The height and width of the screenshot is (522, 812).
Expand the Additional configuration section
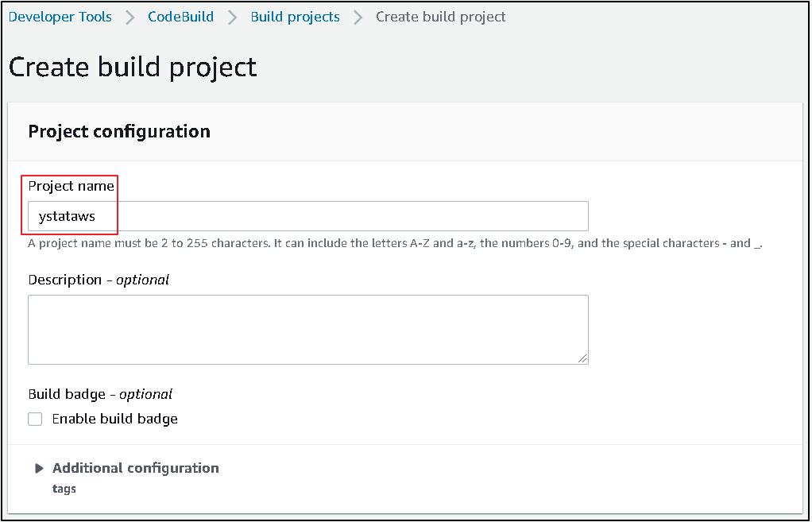[x=135, y=468]
